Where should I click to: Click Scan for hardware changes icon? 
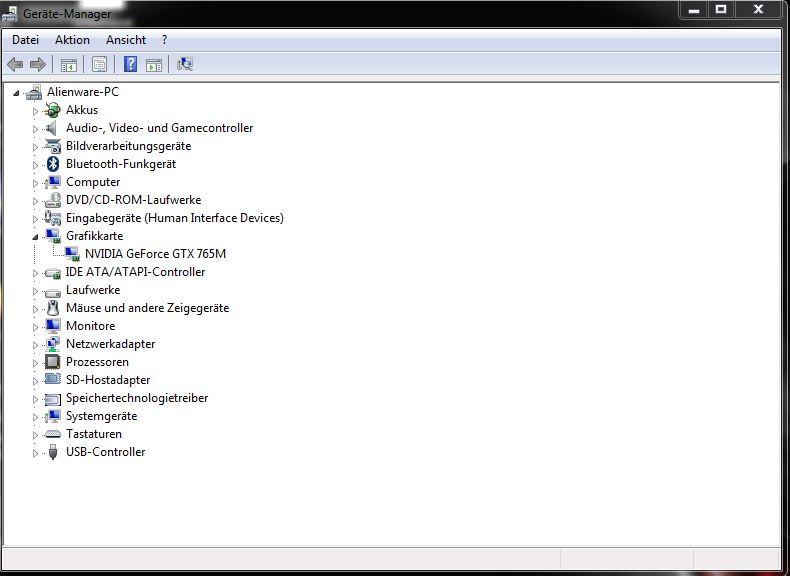(x=185, y=64)
